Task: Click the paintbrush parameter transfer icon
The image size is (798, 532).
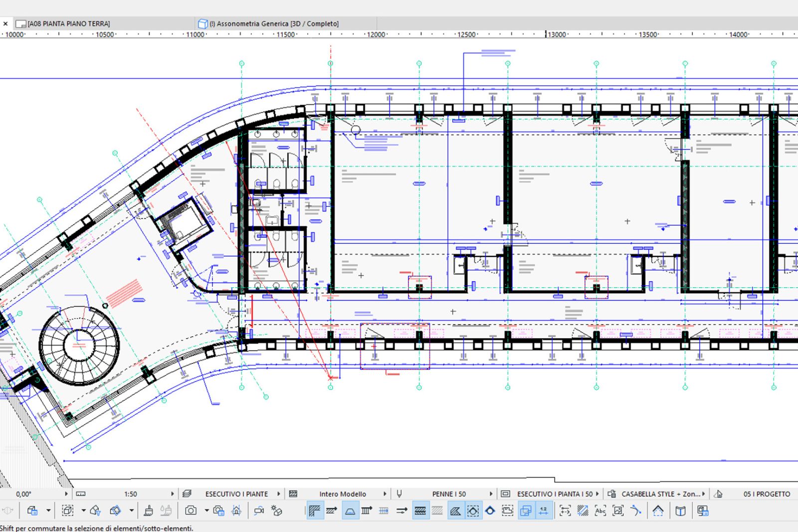Action: pos(150,511)
